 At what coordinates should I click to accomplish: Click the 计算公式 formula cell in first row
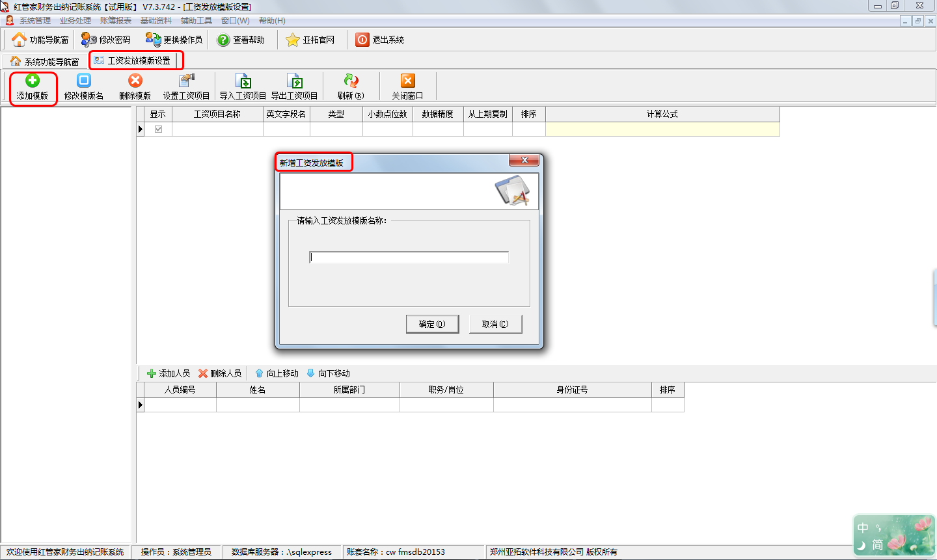point(662,129)
